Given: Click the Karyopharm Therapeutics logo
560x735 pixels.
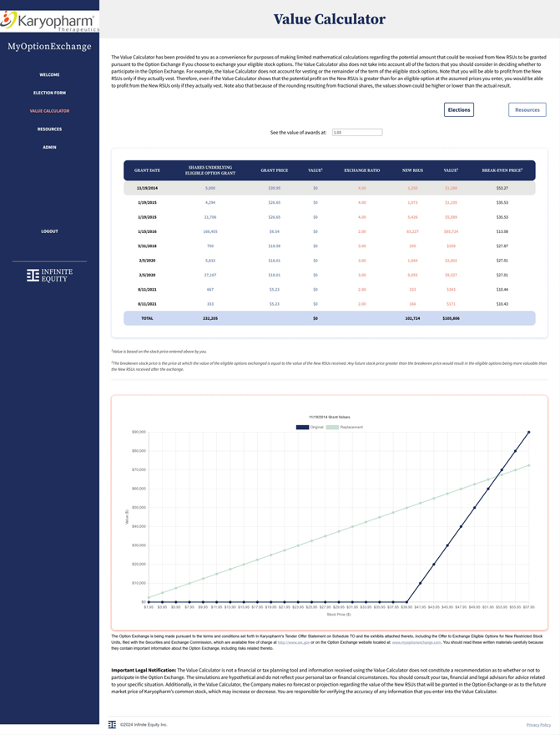Looking at the screenshot, I should [49, 19].
